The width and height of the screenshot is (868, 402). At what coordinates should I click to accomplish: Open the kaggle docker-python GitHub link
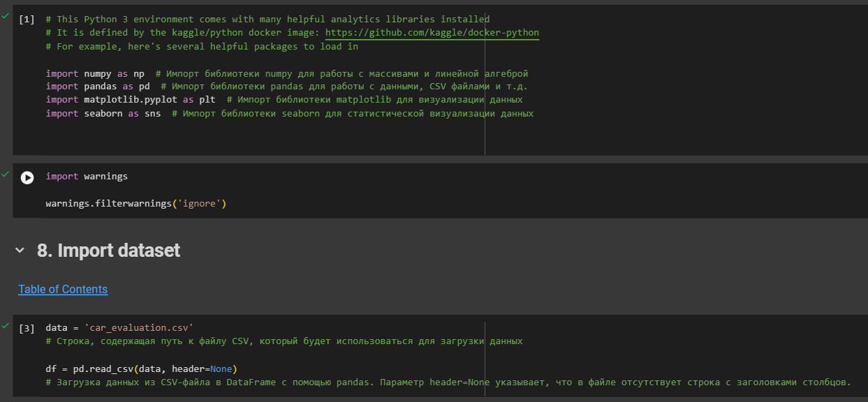coord(432,33)
